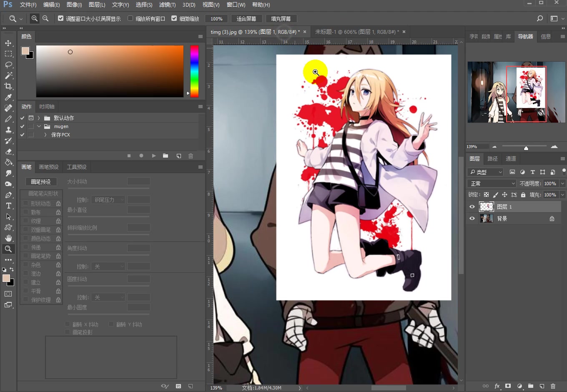Switch to the 通道 tab
This screenshot has height=392, width=567.
coord(511,159)
